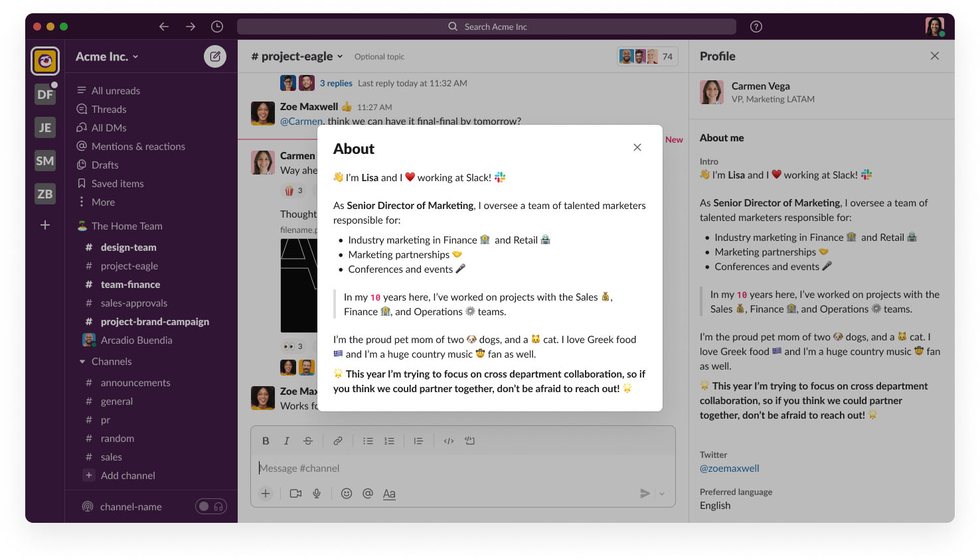The width and height of the screenshot is (980, 560).
Task: Select the Acme workspace icon
Action: (x=45, y=61)
